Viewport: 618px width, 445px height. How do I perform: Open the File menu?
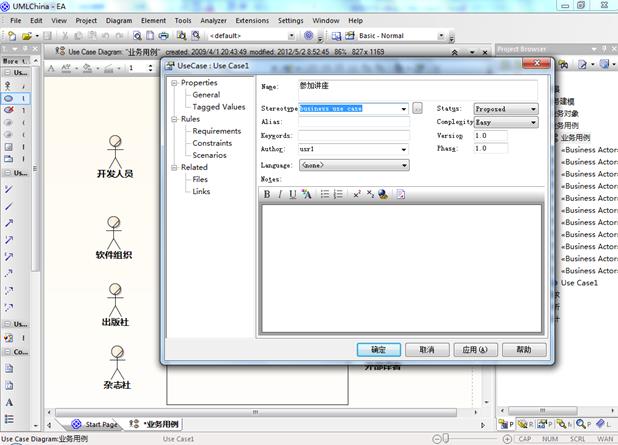16,20
